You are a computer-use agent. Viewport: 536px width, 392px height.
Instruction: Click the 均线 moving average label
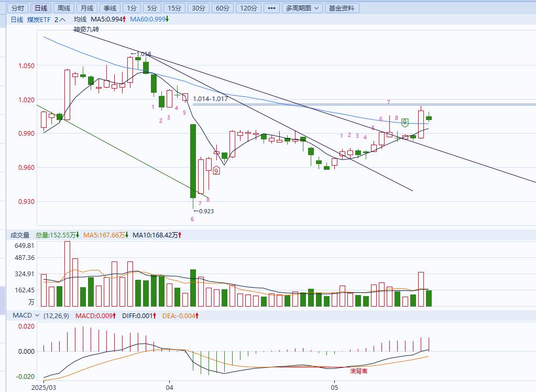80,19
